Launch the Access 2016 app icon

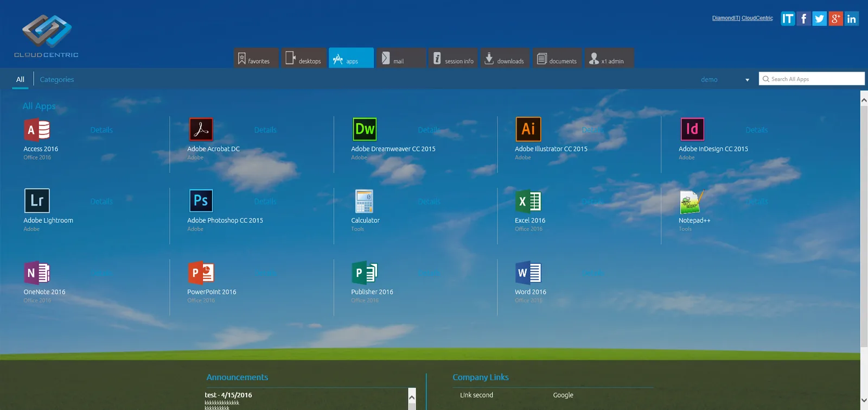coord(37,130)
